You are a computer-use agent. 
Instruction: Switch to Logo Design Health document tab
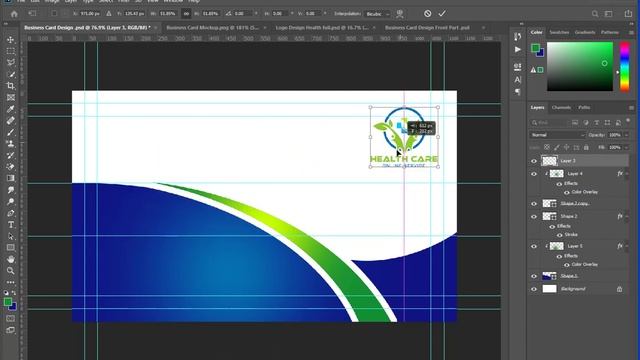click(322, 28)
